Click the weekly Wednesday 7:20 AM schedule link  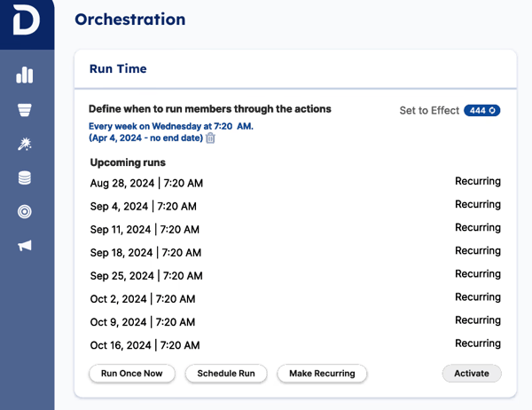(170, 126)
